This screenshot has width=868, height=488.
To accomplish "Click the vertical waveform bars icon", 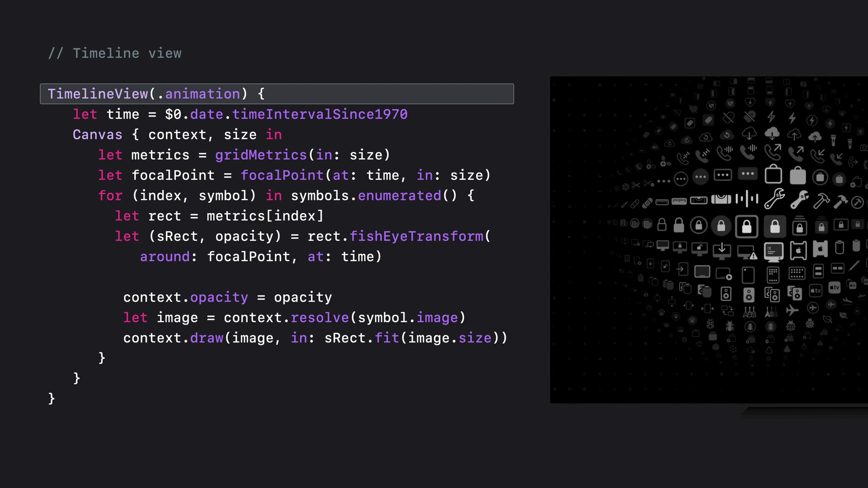I will click(746, 198).
